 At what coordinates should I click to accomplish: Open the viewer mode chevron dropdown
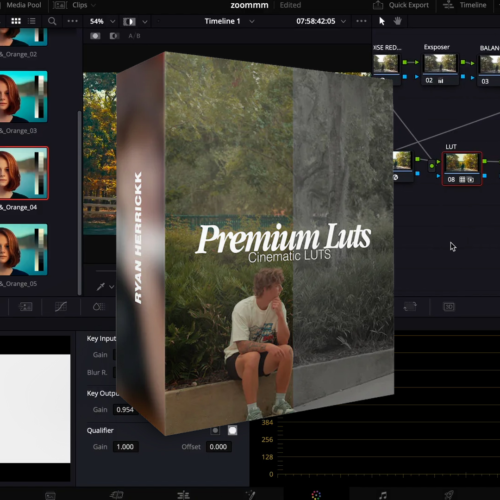click(145, 22)
